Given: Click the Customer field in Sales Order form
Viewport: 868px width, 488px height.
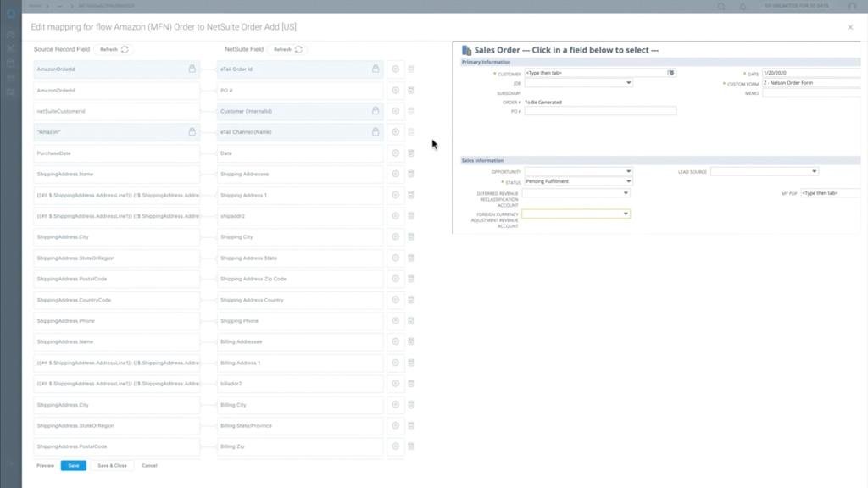Looking at the screenshot, I should coord(596,73).
